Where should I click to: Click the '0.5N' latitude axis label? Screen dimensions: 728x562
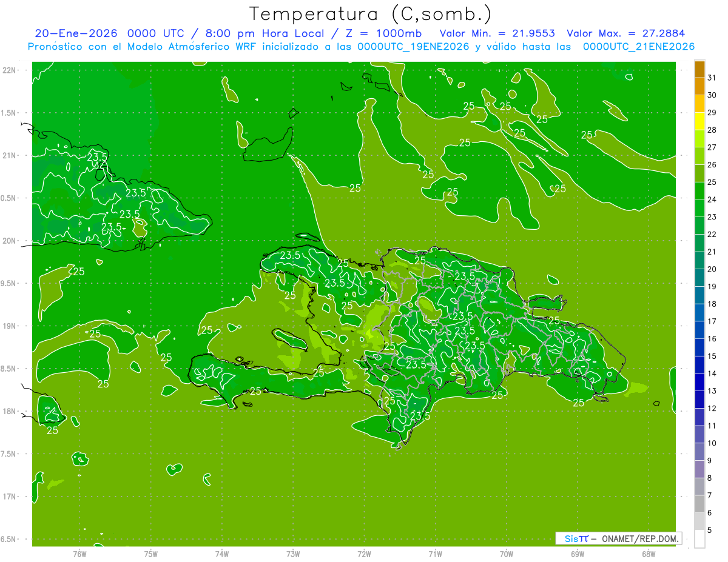point(8,198)
